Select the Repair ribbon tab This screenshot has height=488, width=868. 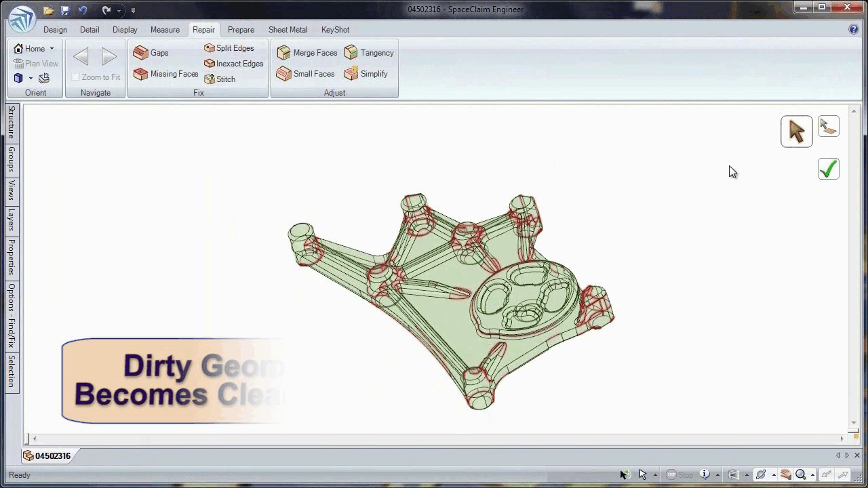pos(203,30)
